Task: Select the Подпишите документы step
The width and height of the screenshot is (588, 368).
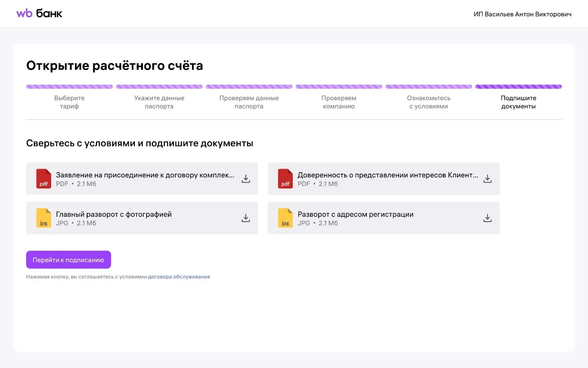Action: [518, 102]
